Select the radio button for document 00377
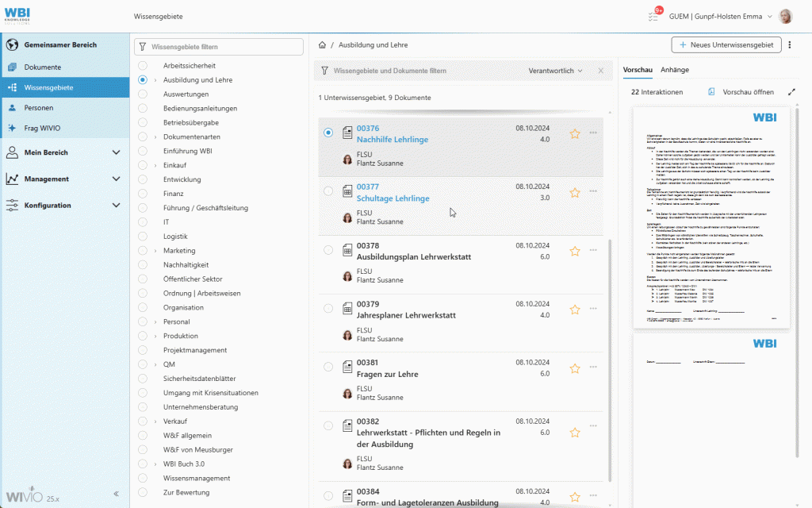 328,191
